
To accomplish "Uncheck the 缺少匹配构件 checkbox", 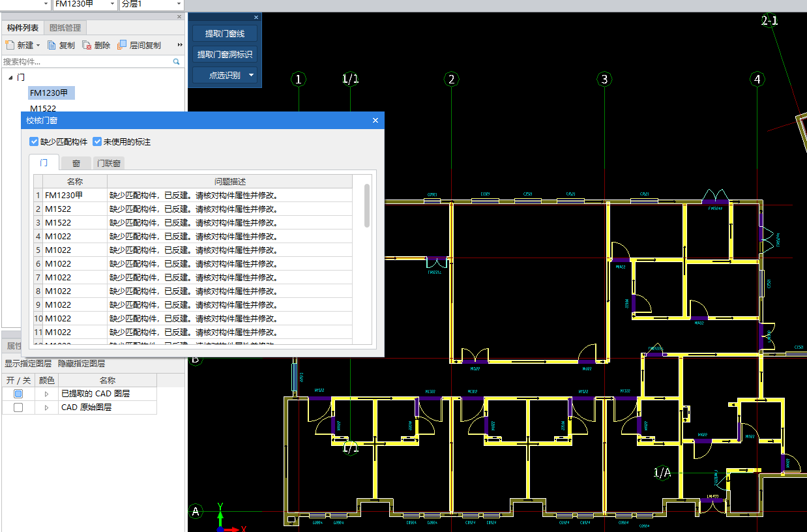I will (34, 141).
